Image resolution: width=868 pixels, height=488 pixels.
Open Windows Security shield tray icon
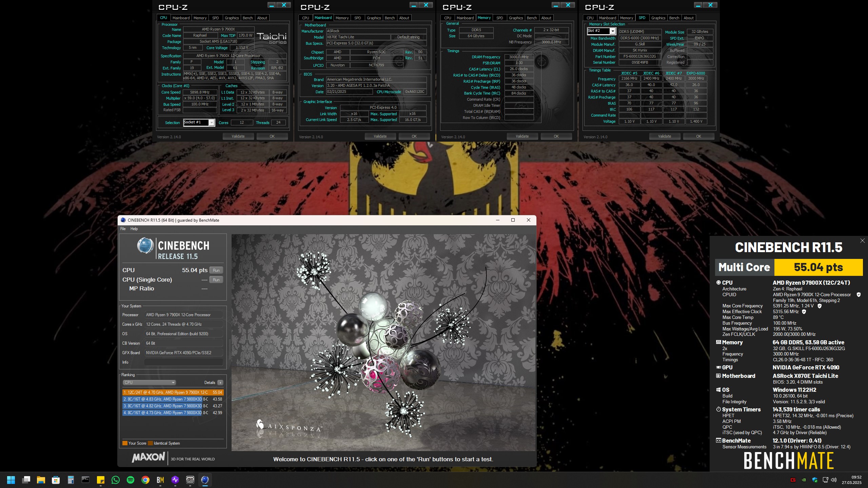815,480
